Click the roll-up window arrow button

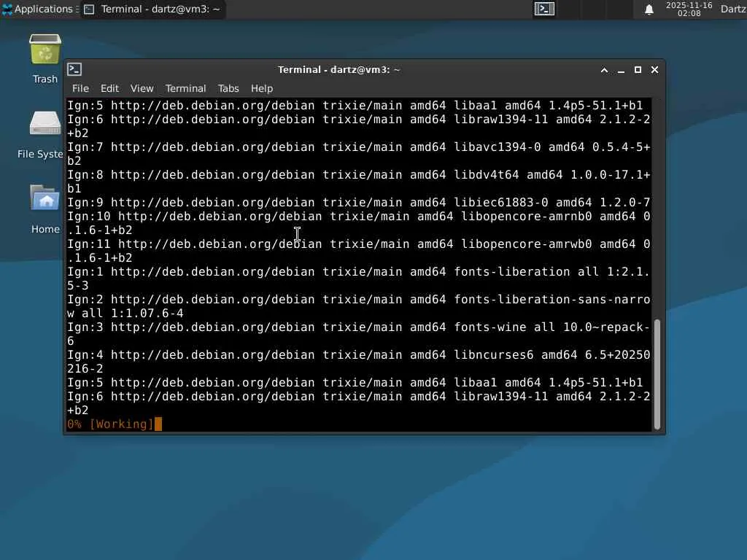pyautogui.click(x=604, y=70)
